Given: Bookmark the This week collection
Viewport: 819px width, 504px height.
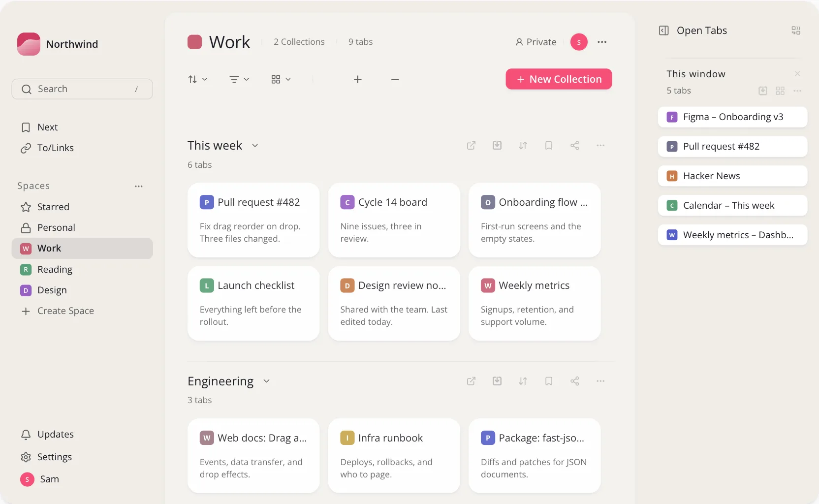Looking at the screenshot, I should click(x=549, y=146).
